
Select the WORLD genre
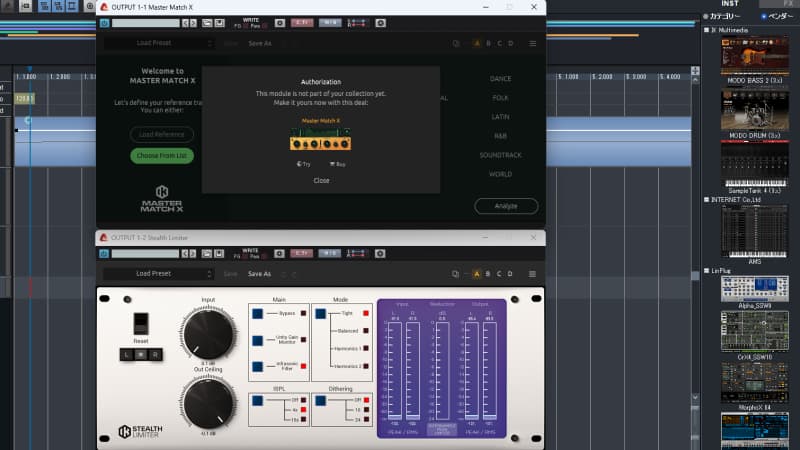point(501,174)
